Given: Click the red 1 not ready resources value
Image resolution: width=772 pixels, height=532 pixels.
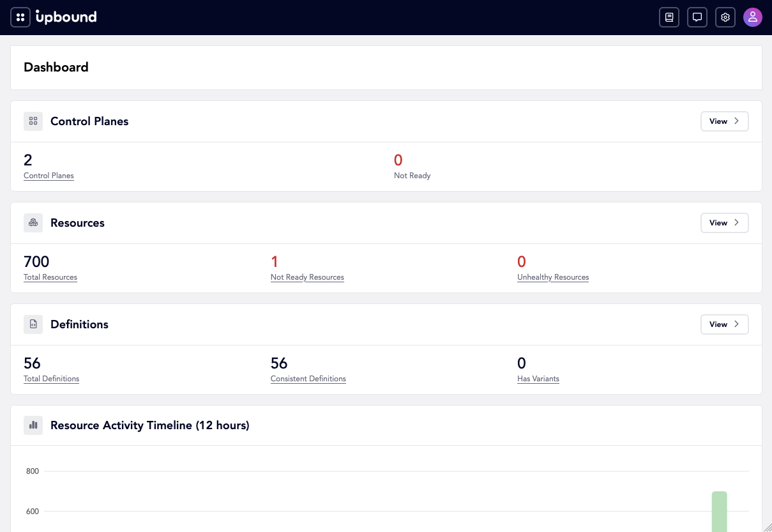Looking at the screenshot, I should tap(275, 262).
